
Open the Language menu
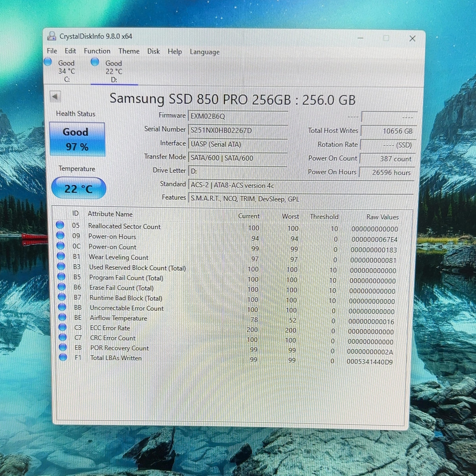coord(205,52)
